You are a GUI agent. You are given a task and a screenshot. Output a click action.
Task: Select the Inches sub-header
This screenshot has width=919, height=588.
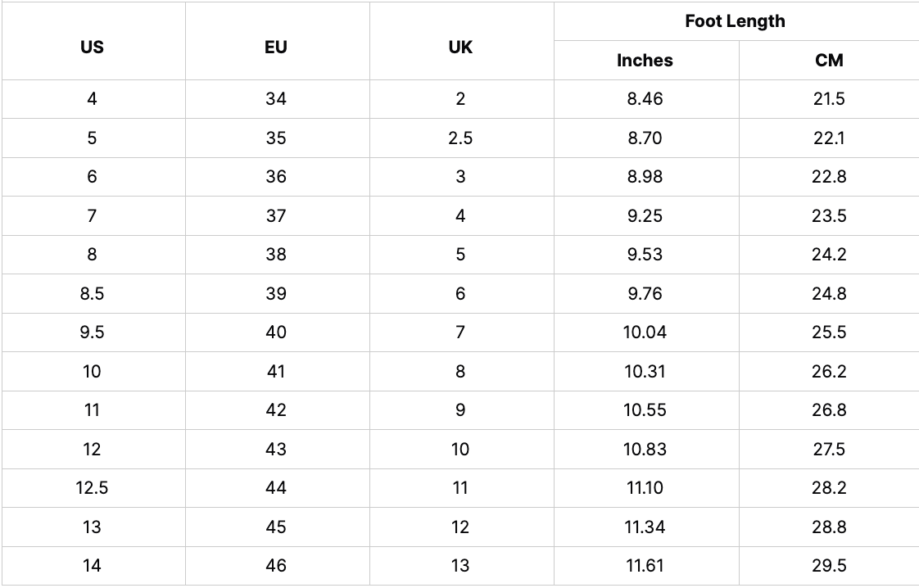[645, 61]
